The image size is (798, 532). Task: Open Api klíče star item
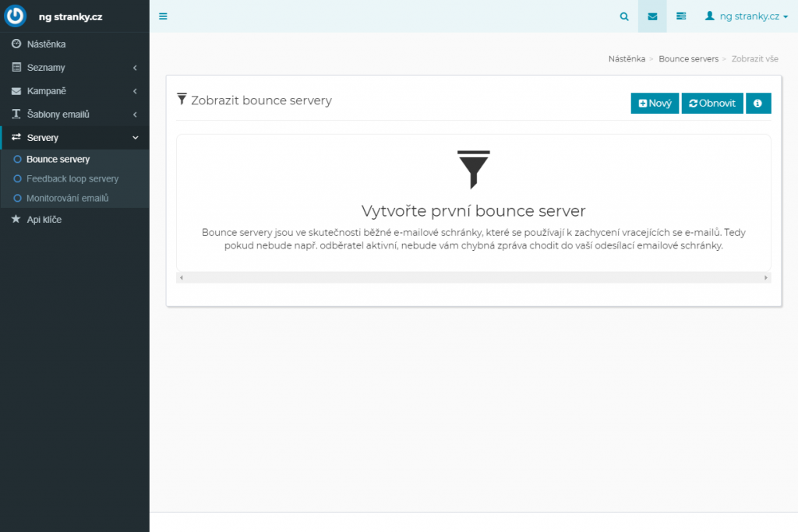point(44,220)
